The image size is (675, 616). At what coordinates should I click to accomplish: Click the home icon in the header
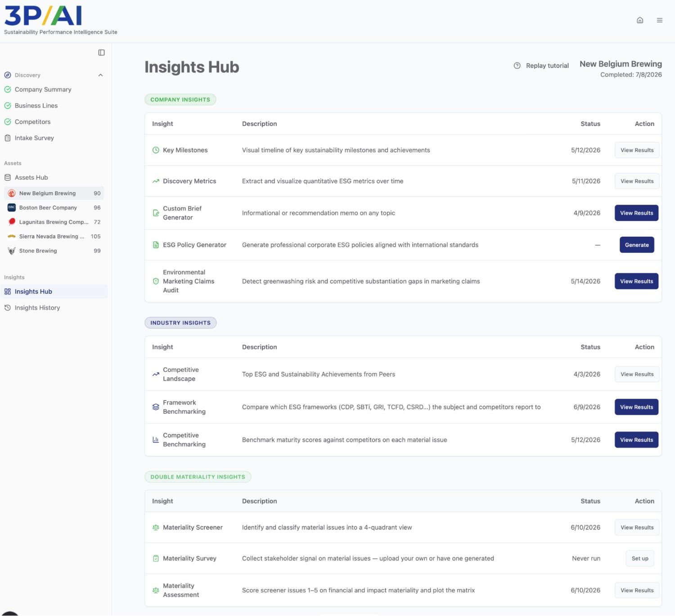click(640, 20)
